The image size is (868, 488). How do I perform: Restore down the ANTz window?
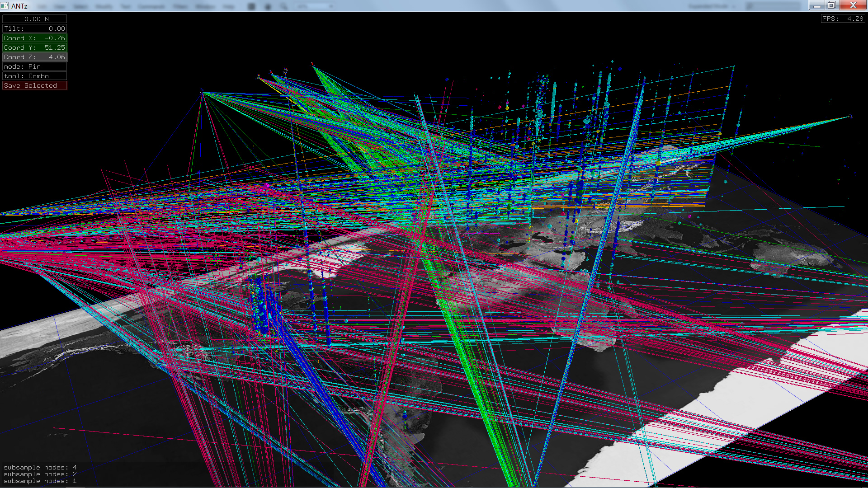831,5
